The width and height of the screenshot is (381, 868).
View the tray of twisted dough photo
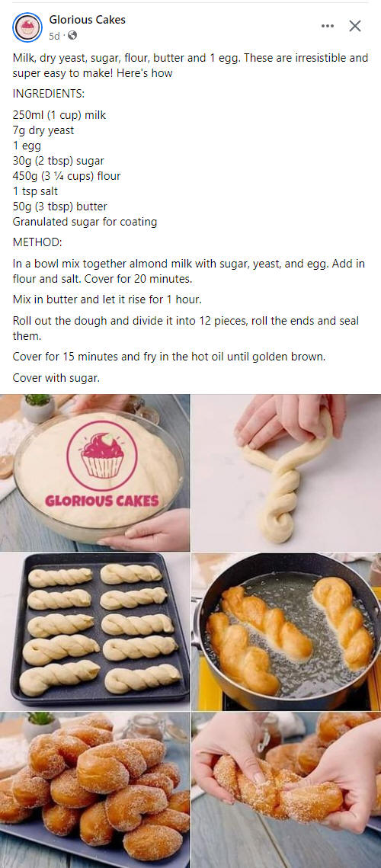click(94, 632)
